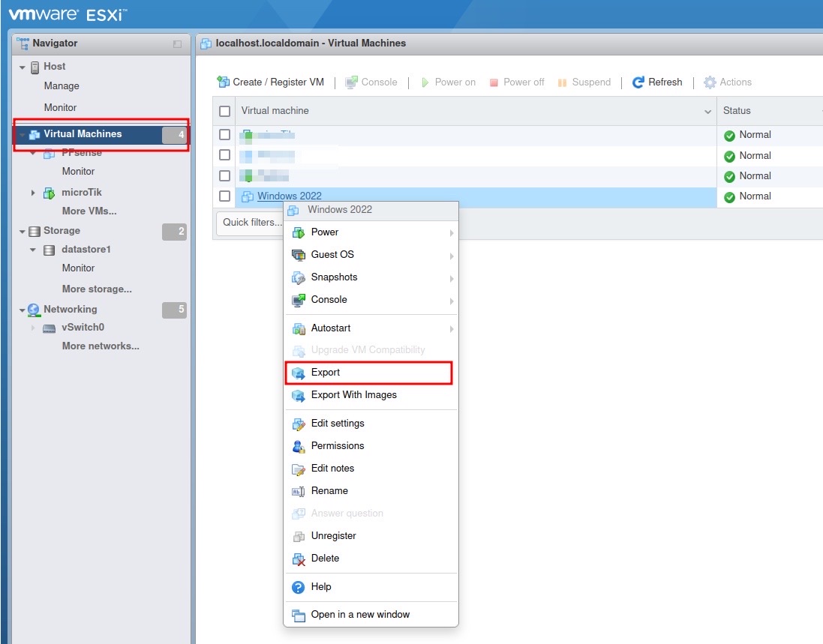Expand the microTik tree node
Viewport: 823px width, 644px height.
(33, 193)
